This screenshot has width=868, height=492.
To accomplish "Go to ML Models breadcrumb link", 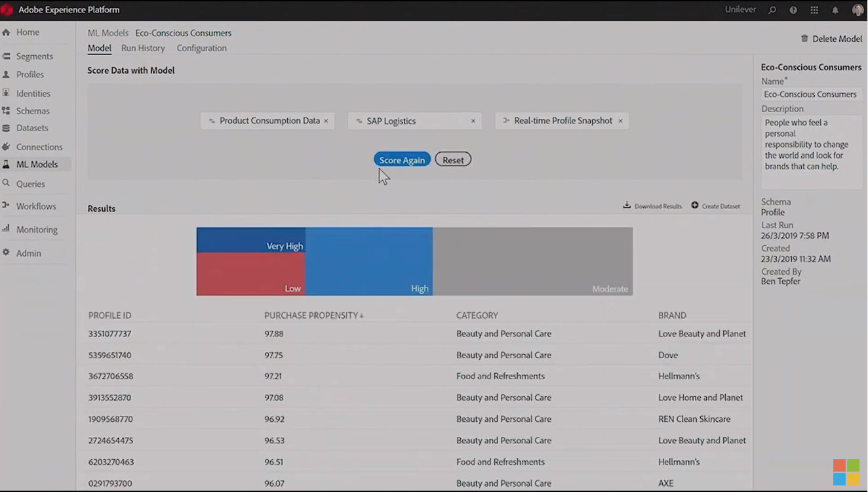I will click(x=108, y=33).
